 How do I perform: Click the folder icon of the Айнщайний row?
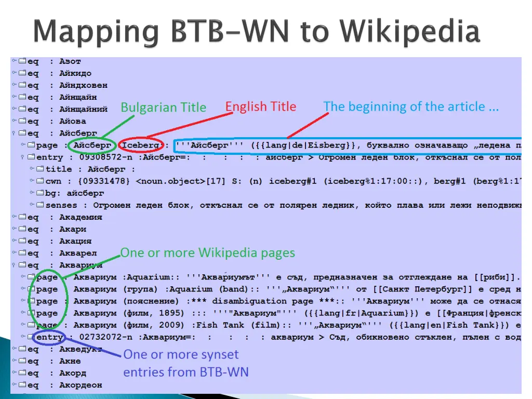(x=22, y=109)
